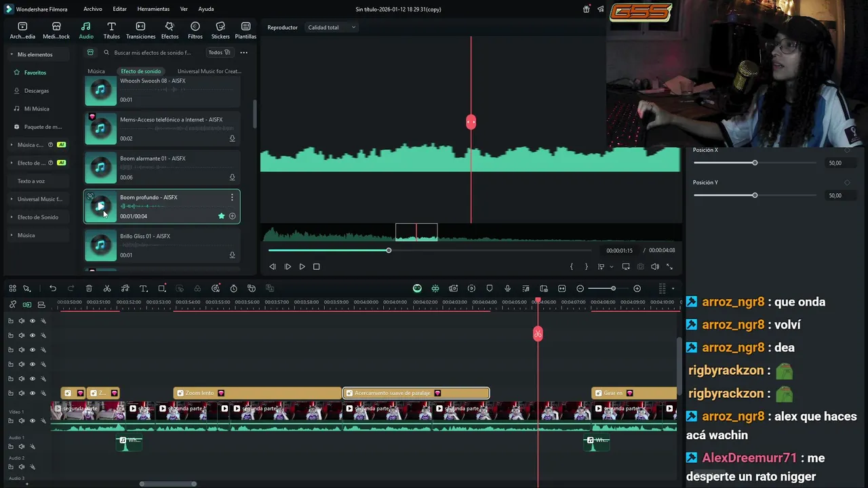Click the speed timer icon in timeline toolbar
Image resolution: width=868 pixels, height=488 pixels.
pos(233,289)
